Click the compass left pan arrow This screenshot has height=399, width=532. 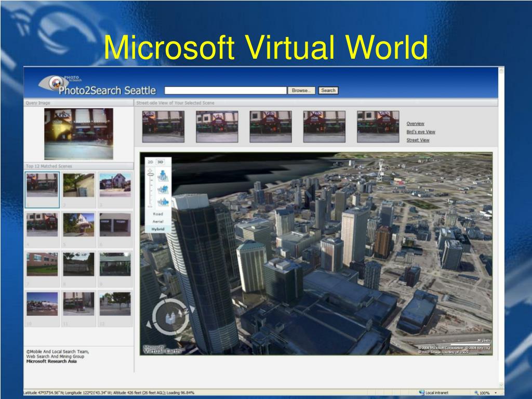click(149, 324)
